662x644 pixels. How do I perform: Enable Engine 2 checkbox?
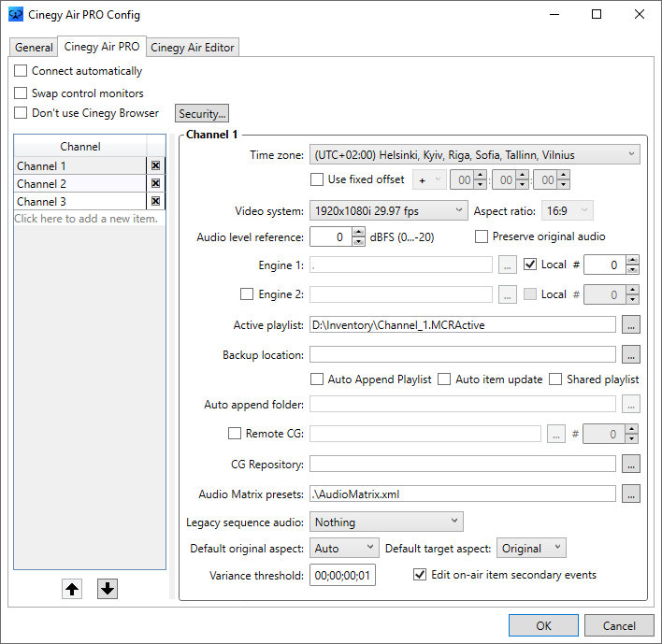(x=247, y=293)
